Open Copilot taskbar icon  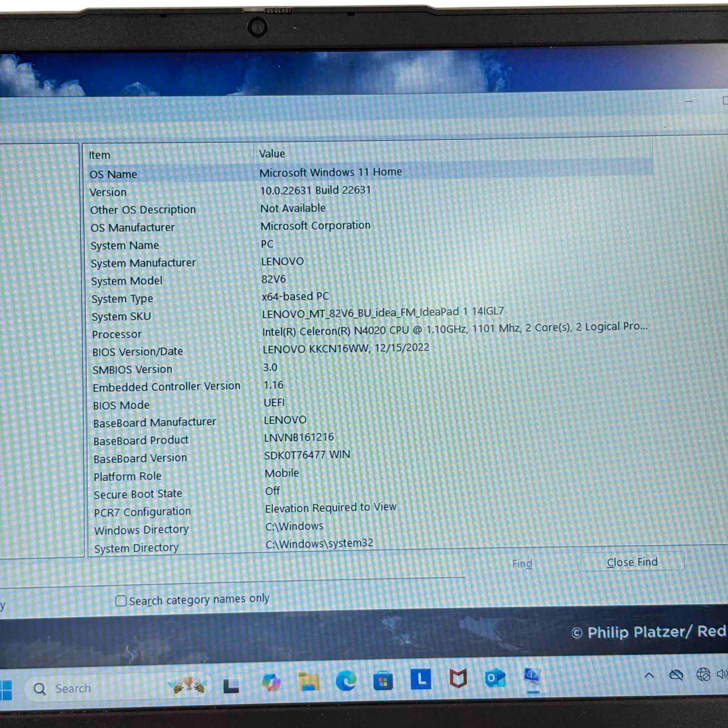pos(271,682)
